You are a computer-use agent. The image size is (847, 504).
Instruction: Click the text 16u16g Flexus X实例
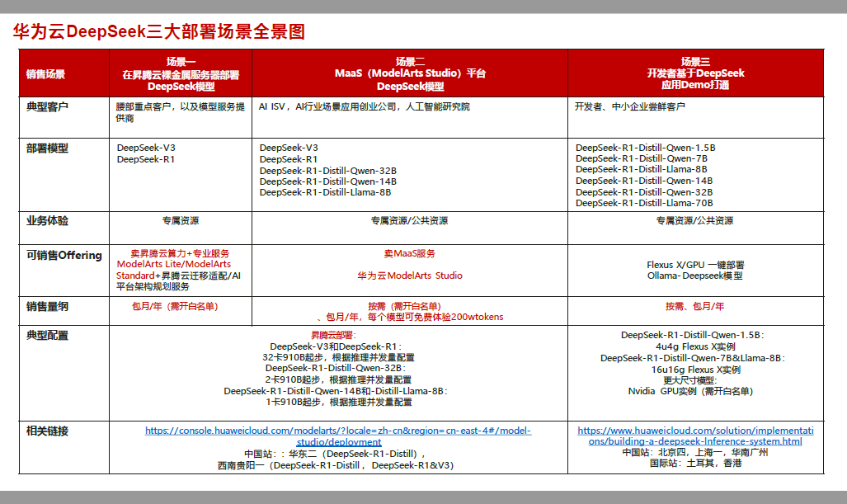coord(696,370)
